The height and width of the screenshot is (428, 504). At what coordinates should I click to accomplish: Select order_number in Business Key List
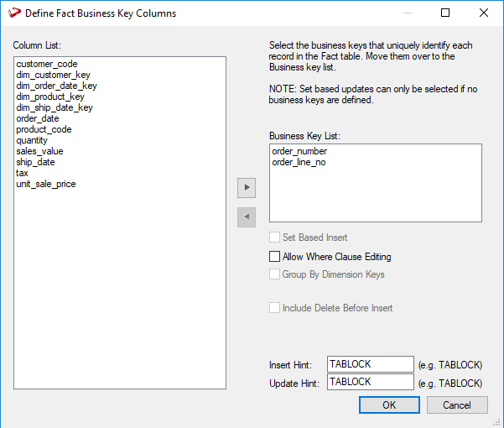click(x=299, y=151)
